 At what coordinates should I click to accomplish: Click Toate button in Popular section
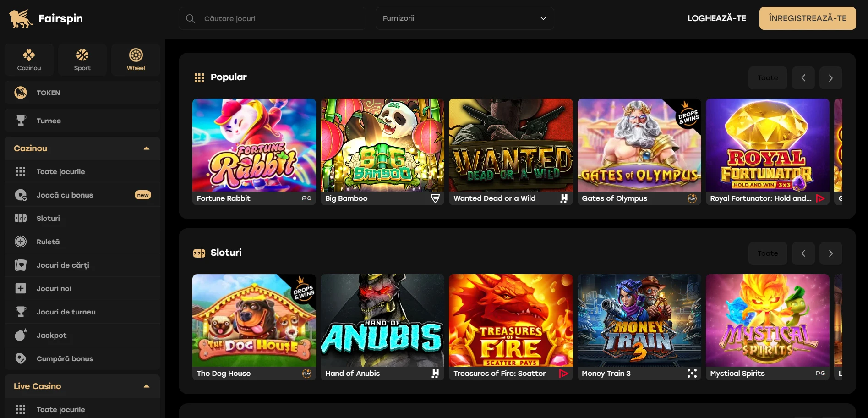click(768, 78)
